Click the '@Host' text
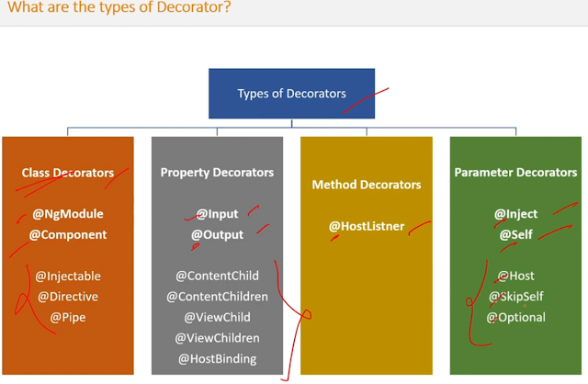The image size is (588, 384). (515, 276)
